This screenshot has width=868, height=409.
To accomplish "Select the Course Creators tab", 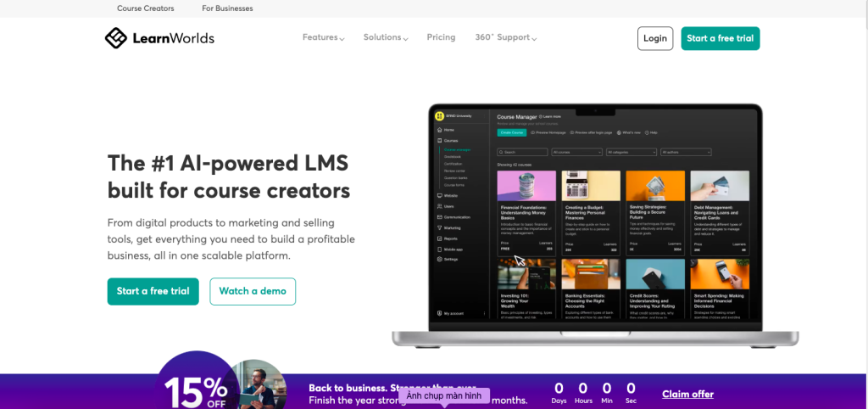I will (145, 8).
